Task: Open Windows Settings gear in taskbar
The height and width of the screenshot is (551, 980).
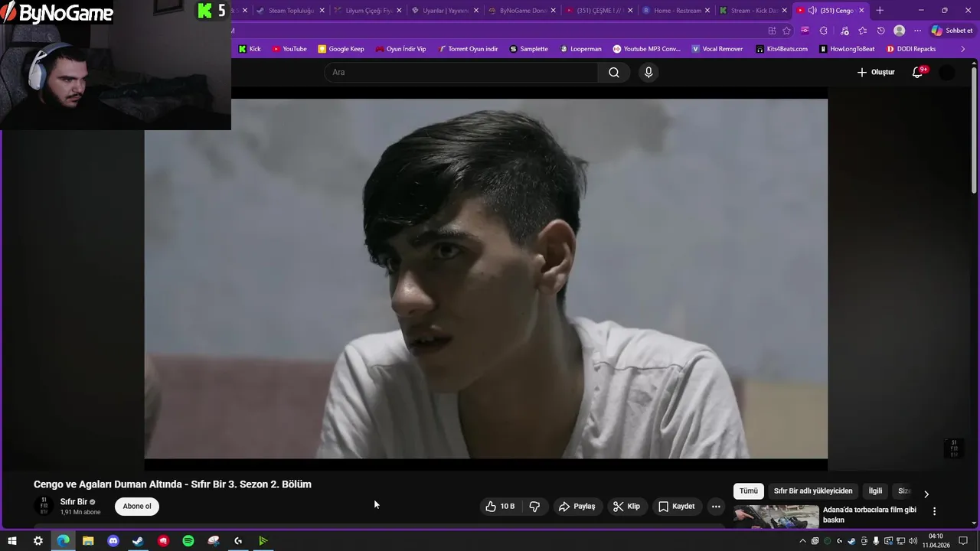Action: [38, 541]
